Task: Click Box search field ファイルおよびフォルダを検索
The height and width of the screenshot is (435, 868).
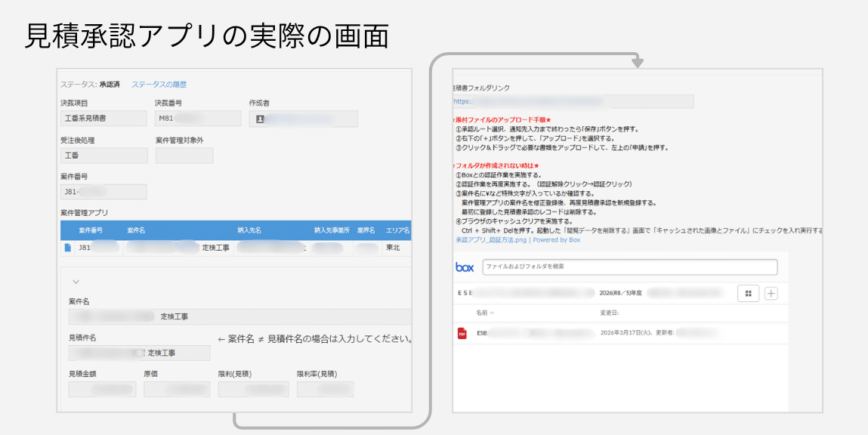Action: point(629,267)
